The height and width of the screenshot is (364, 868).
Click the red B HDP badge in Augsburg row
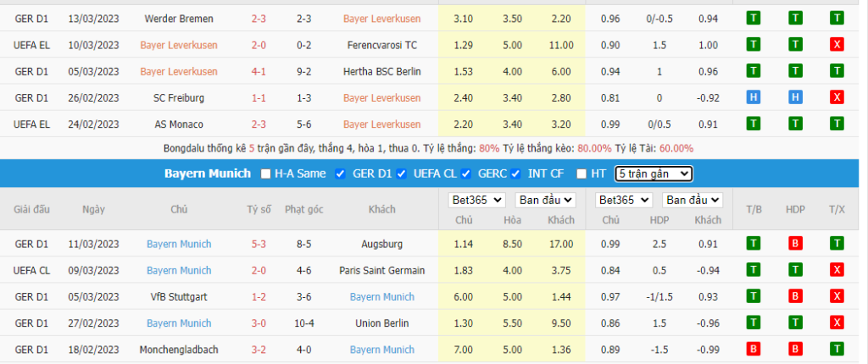[x=795, y=244]
